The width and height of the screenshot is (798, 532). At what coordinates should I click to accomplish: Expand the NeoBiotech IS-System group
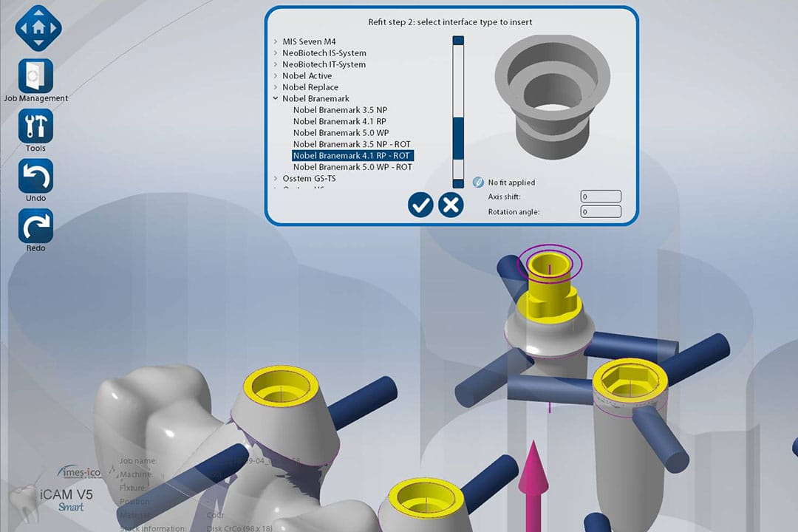tap(276, 53)
